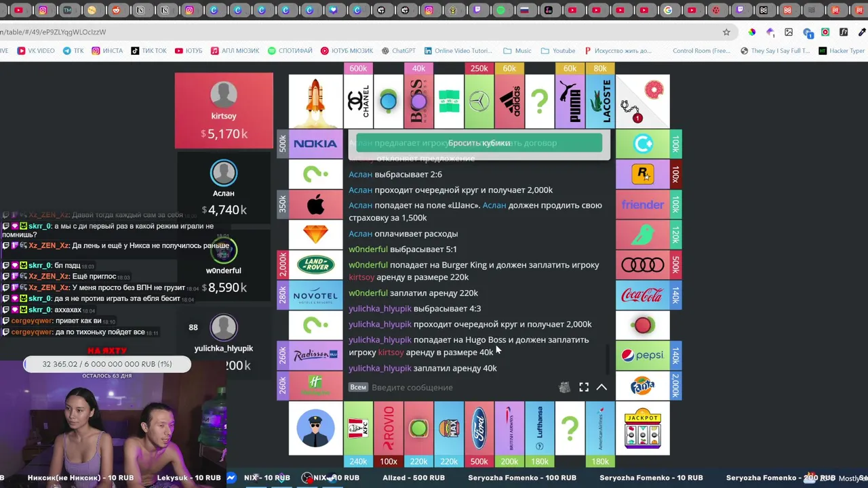Select the Mercedes property cell

[479, 101]
